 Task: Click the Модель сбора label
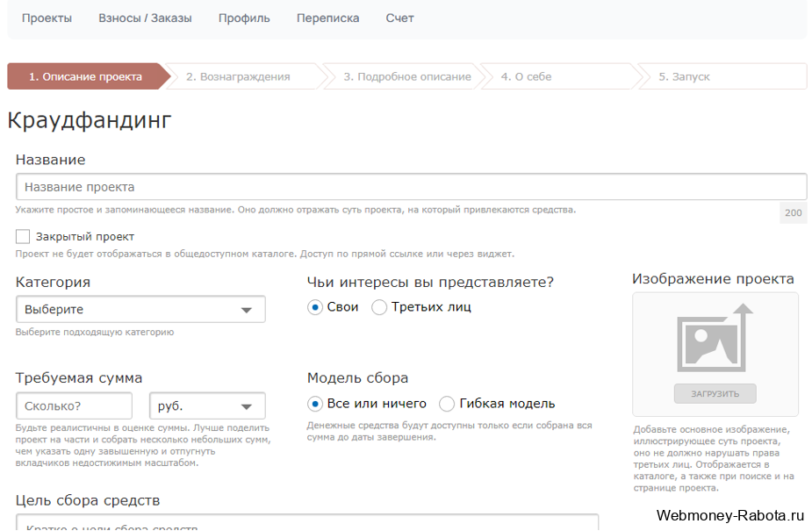pos(357,378)
